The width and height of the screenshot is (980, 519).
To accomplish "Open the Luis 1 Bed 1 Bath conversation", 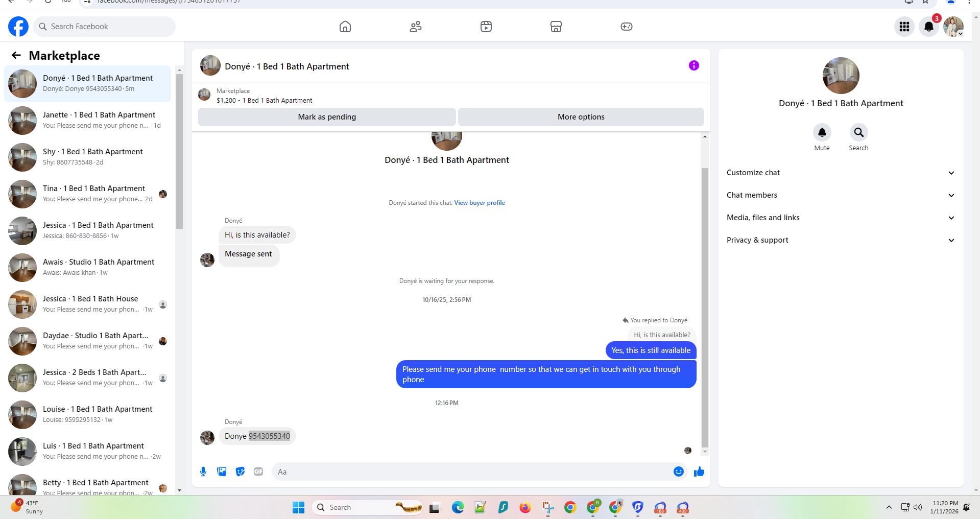I will point(88,452).
